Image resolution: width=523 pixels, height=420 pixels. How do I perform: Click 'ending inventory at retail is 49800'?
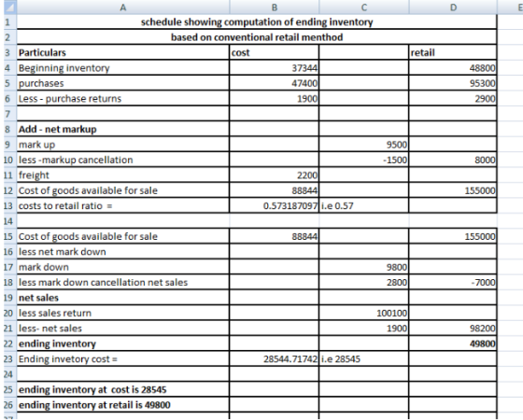[123, 405]
